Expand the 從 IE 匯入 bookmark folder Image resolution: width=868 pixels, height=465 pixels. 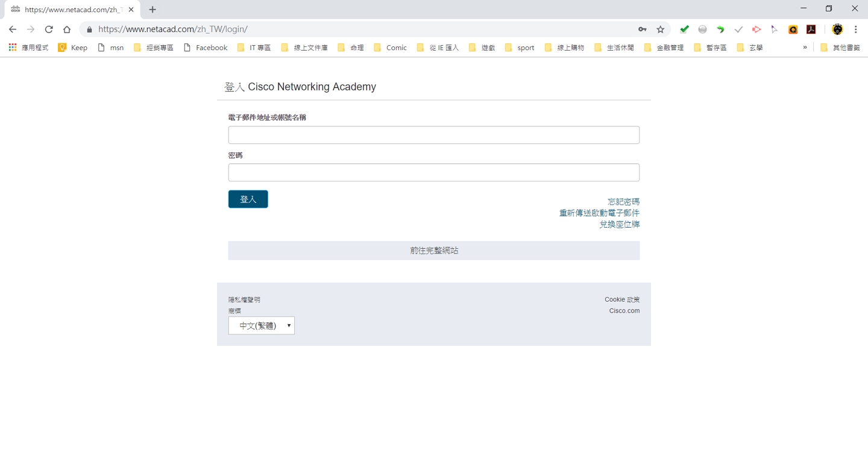pos(438,48)
